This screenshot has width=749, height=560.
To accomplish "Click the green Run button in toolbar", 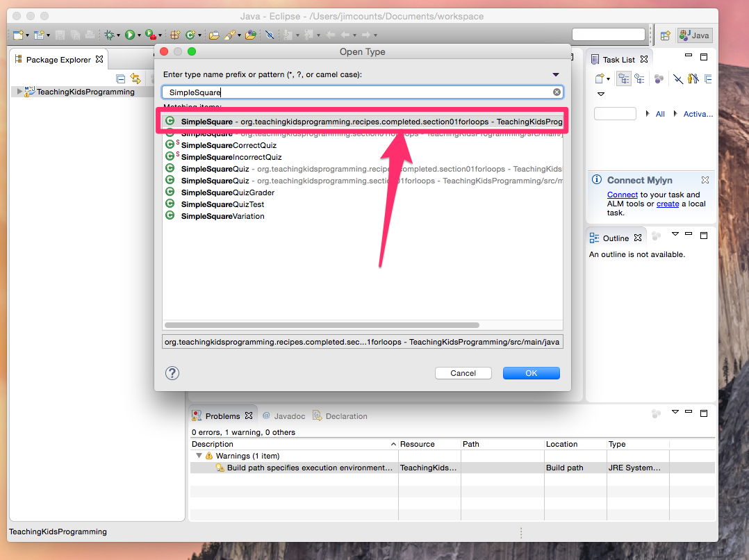I will (x=130, y=35).
